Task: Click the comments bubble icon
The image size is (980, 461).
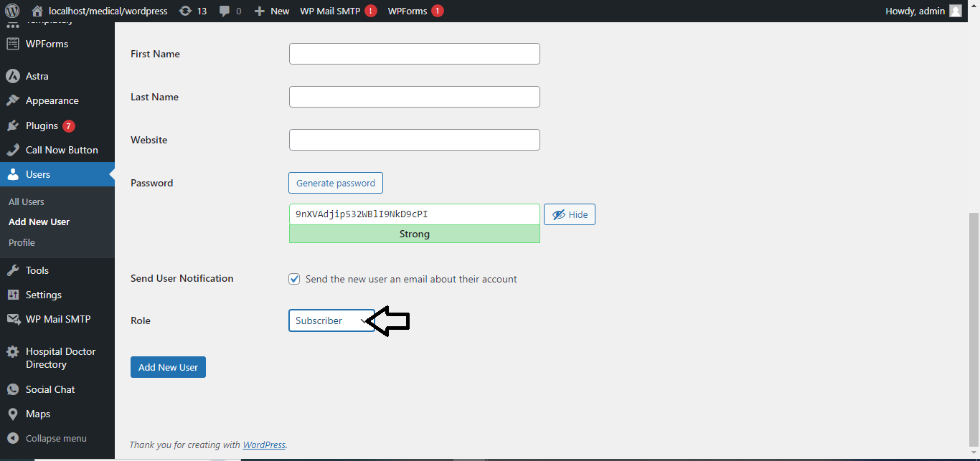Action: click(225, 11)
